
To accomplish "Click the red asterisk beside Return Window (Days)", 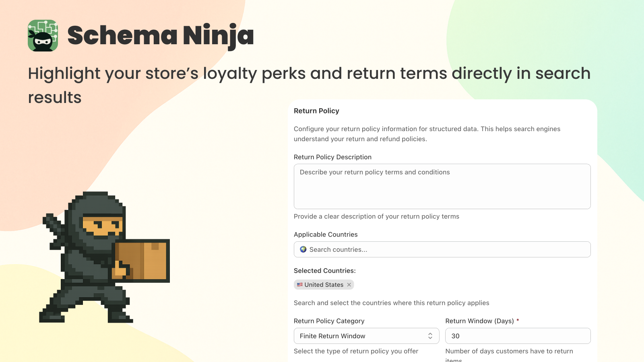I will pyautogui.click(x=518, y=321).
